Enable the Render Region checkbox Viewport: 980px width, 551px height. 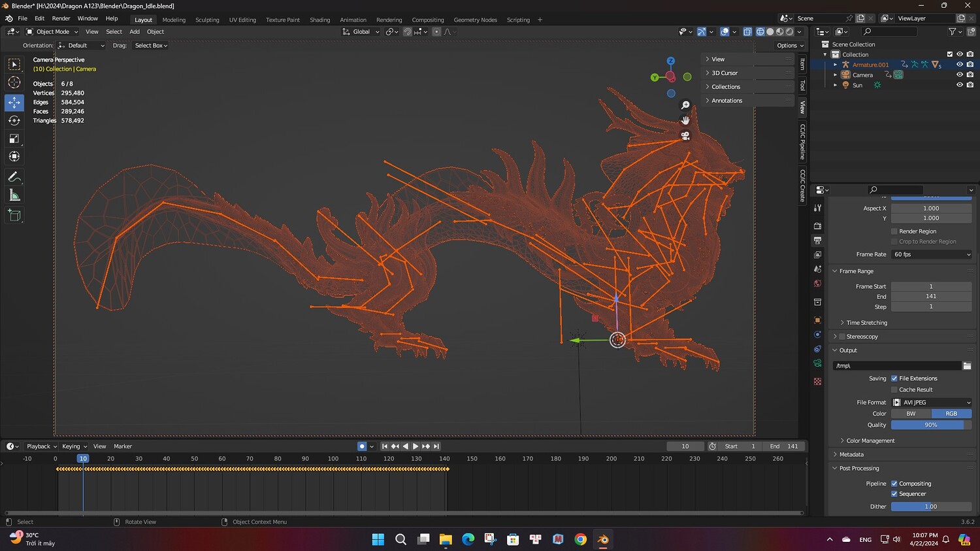[x=894, y=231]
